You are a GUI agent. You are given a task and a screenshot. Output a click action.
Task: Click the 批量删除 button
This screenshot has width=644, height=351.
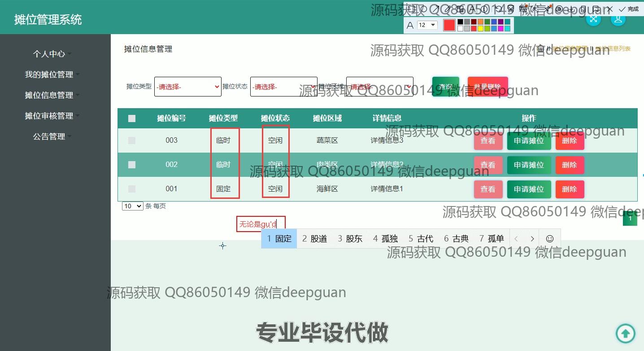pyautogui.click(x=487, y=87)
